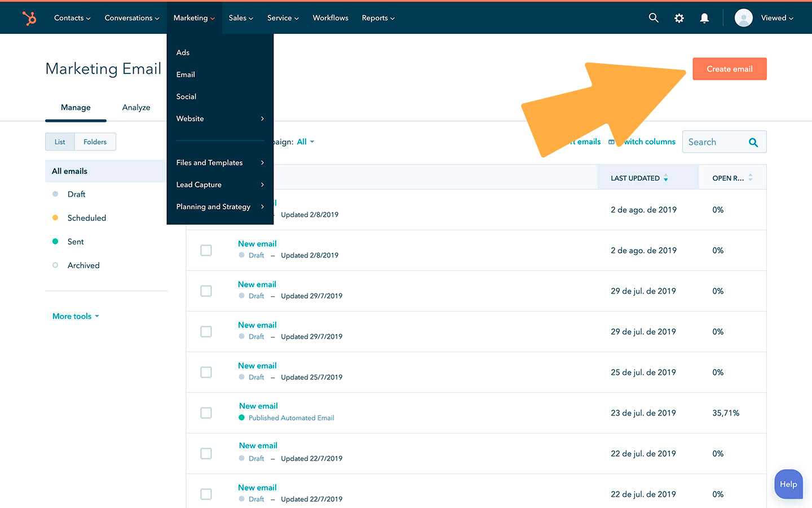
Task: Click the 25 de jul. de 2019 date
Action: point(643,373)
